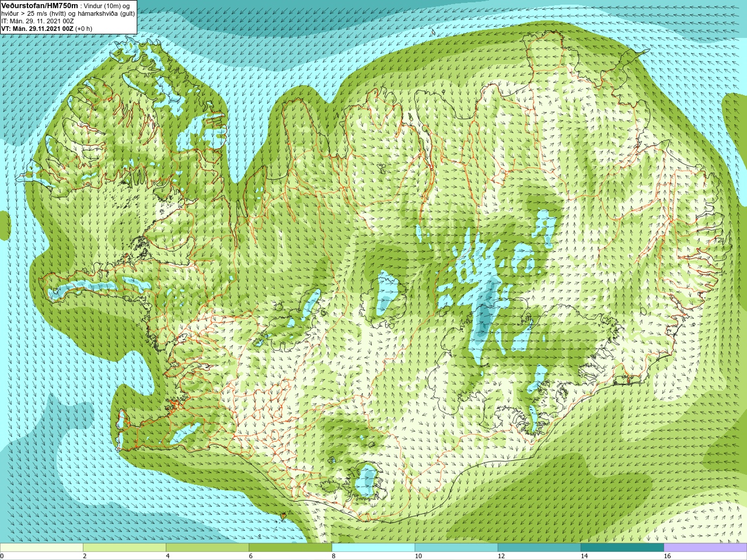
Task: Click the purple legend swatch above 16
Action: point(706,548)
